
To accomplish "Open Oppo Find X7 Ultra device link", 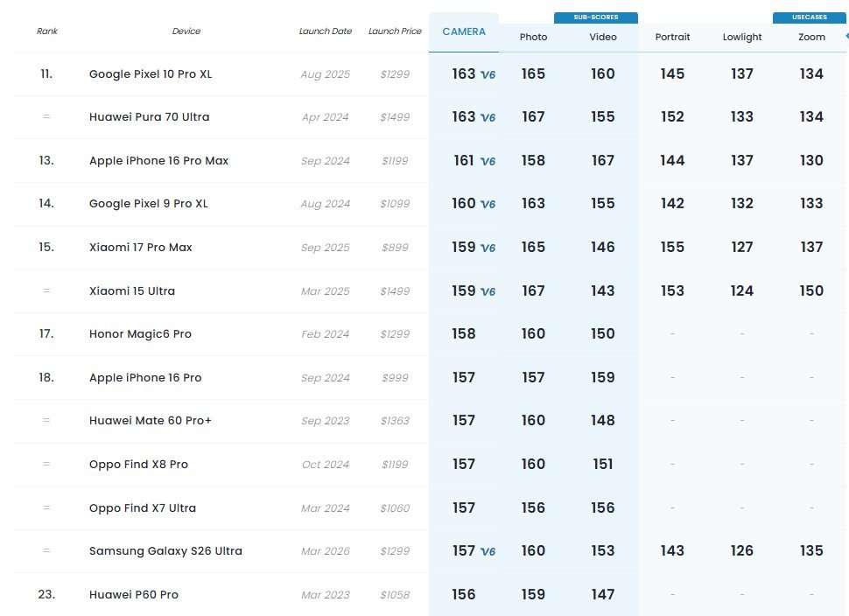I will (x=143, y=508).
